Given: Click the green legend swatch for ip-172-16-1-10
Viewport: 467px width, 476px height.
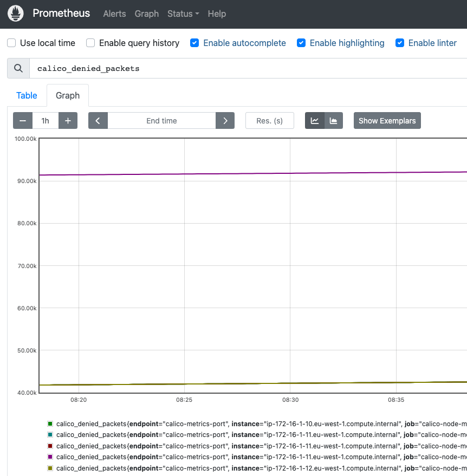Looking at the screenshot, I should (50, 424).
